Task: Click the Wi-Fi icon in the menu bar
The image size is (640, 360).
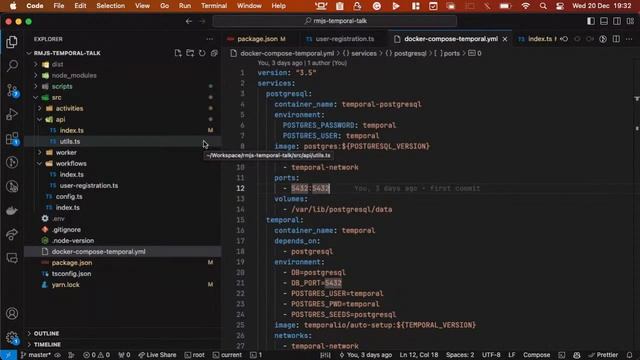Action: 526,6
